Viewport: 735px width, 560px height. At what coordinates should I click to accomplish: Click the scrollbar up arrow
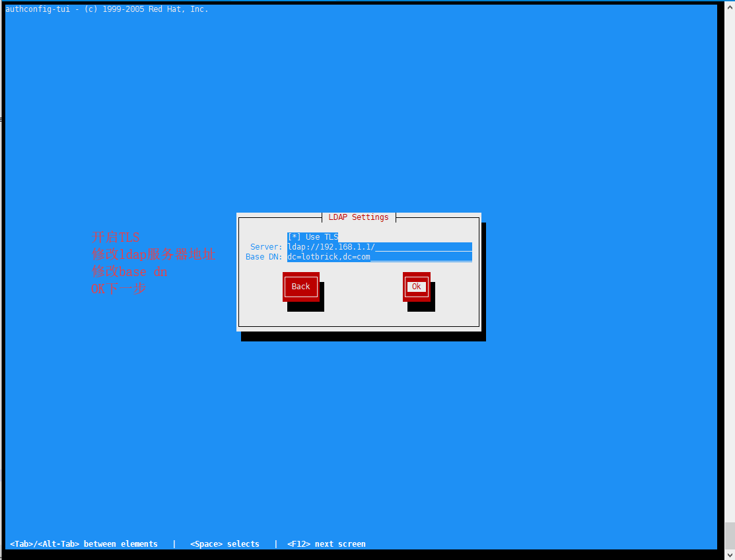pyautogui.click(x=729, y=8)
